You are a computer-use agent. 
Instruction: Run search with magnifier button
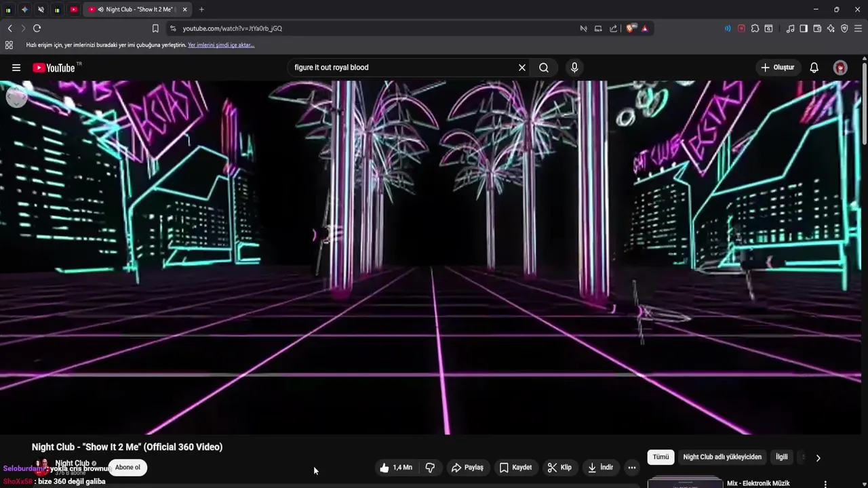[x=544, y=68]
